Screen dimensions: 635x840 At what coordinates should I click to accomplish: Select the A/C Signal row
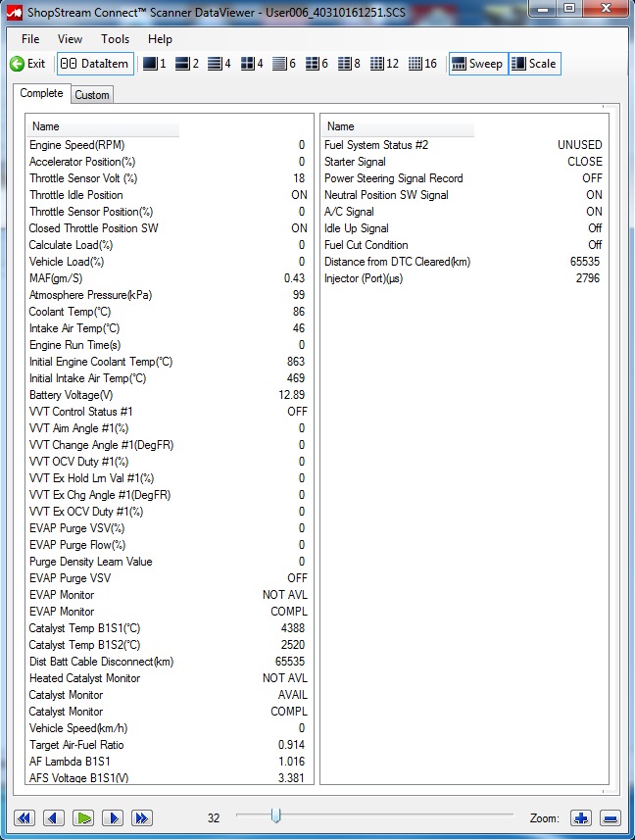pos(464,212)
